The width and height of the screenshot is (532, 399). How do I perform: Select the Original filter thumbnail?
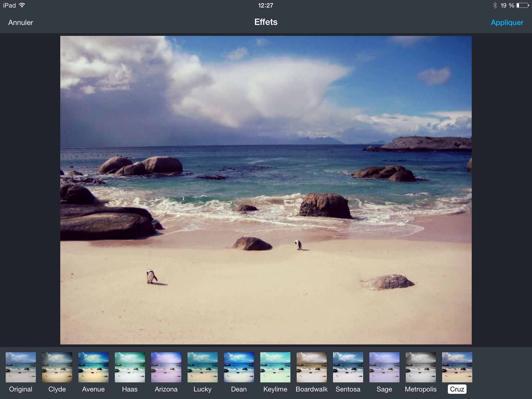pos(21,367)
